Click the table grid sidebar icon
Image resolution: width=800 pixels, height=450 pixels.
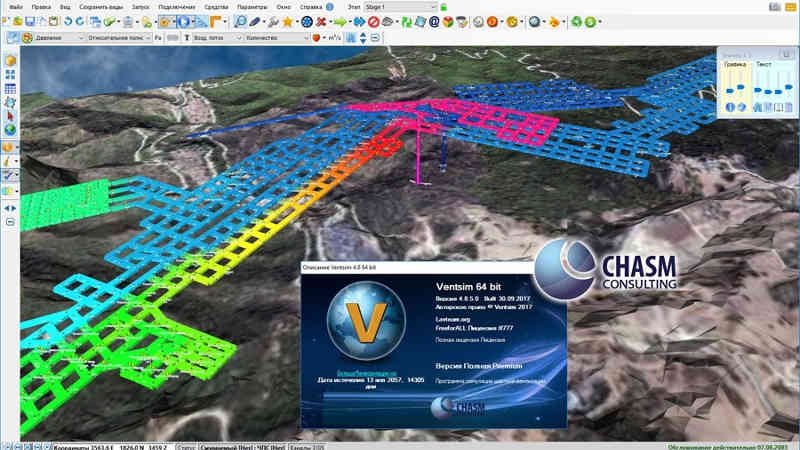pyautogui.click(x=10, y=89)
